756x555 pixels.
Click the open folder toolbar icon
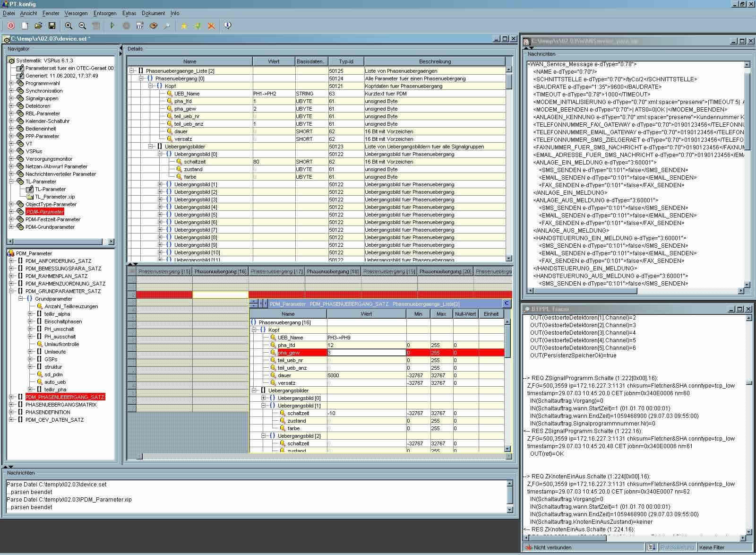tap(38, 26)
